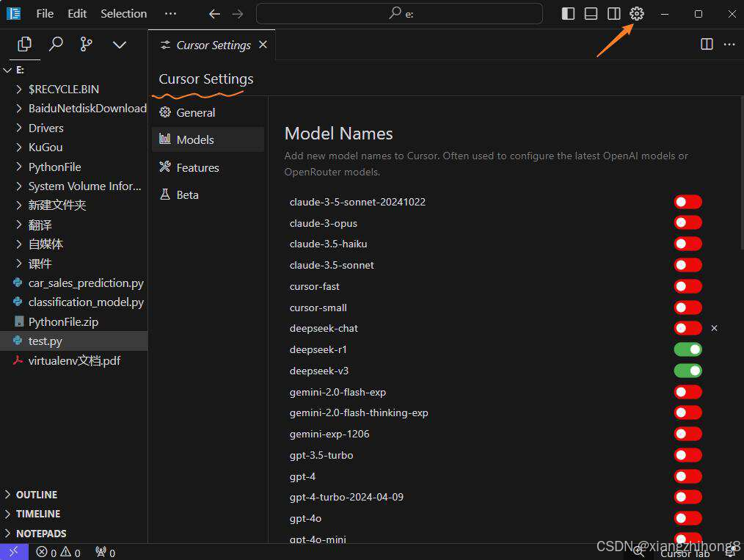
Task: Close the Cursor Settings tab
Action: (x=263, y=45)
